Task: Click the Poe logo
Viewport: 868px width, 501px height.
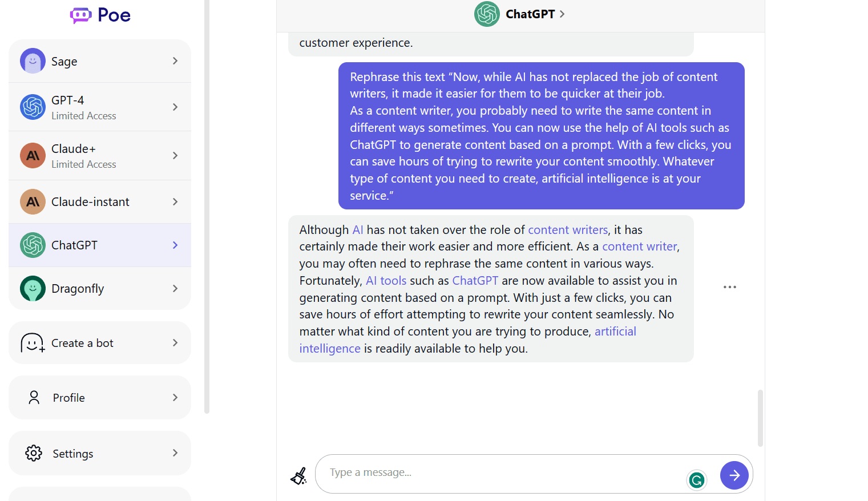Action: [x=99, y=15]
